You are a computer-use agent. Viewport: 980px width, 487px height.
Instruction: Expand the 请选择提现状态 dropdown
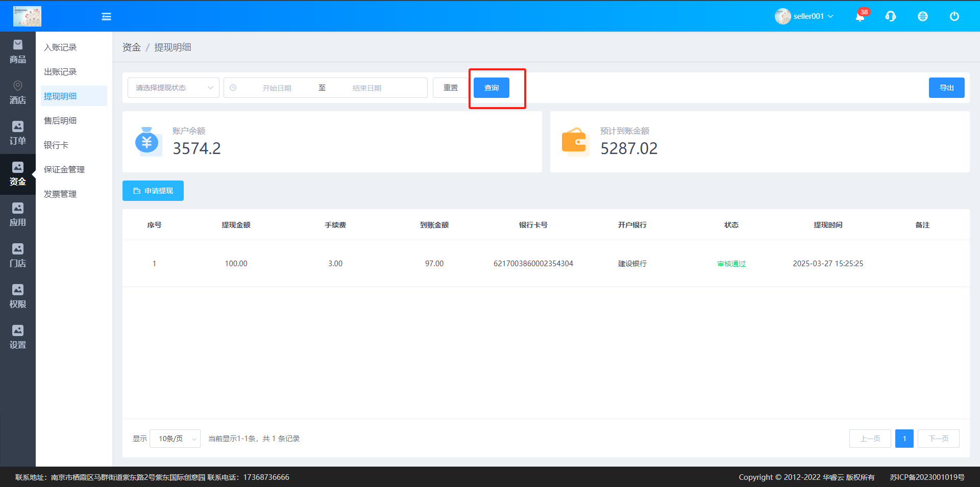[x=174, y=88]
